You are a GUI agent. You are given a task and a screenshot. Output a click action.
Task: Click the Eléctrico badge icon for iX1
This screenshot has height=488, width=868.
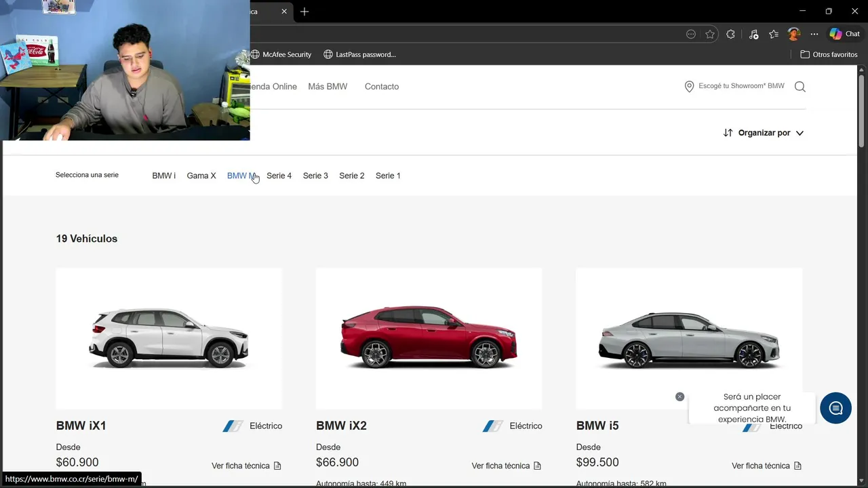pos(233,426)
